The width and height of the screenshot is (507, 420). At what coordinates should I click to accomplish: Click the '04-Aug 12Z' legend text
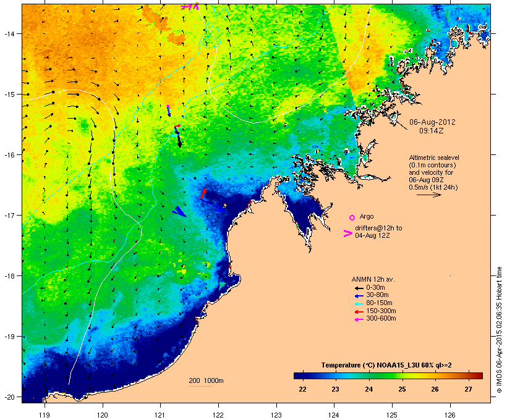[372, 235]
